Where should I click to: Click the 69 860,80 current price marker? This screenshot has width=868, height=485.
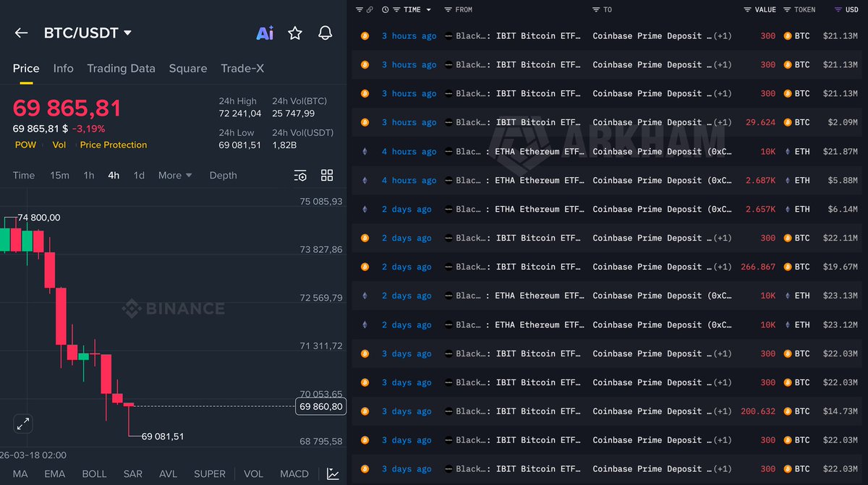coord(321,407)
